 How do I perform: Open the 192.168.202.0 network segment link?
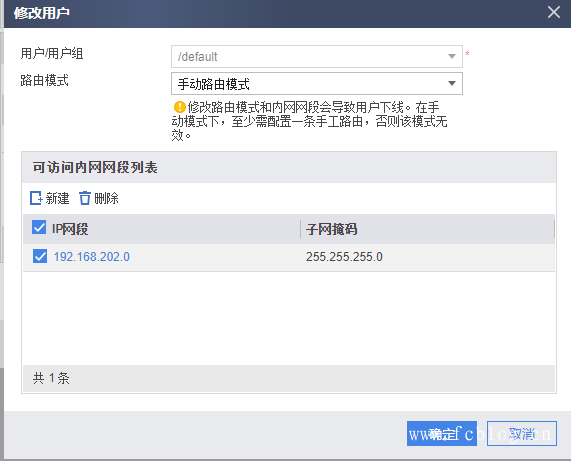tap(91, 257)
